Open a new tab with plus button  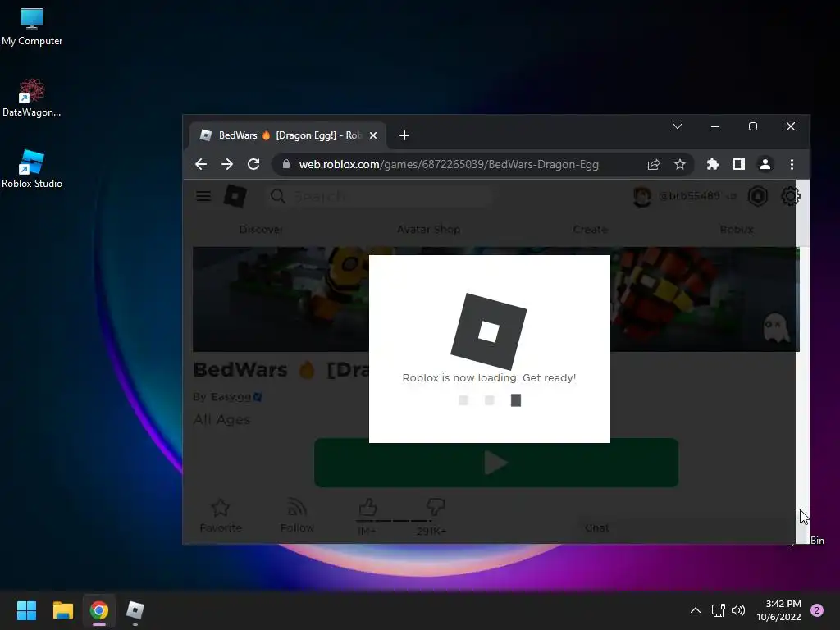[404, 135]
